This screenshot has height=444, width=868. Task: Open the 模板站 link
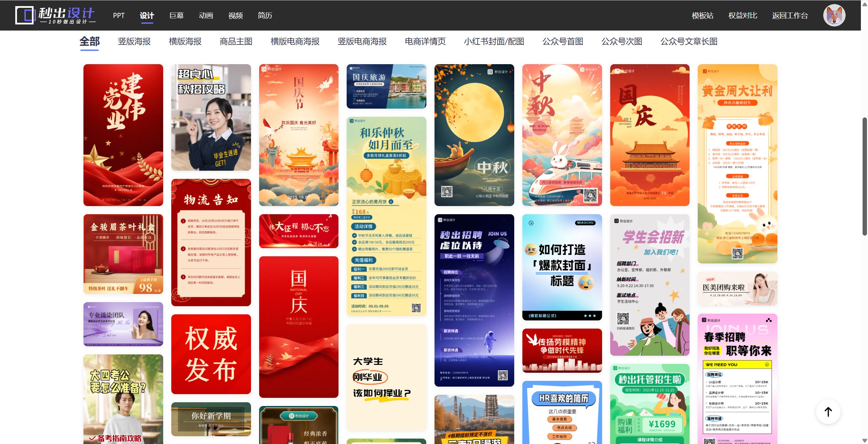[x=702, y=16]
